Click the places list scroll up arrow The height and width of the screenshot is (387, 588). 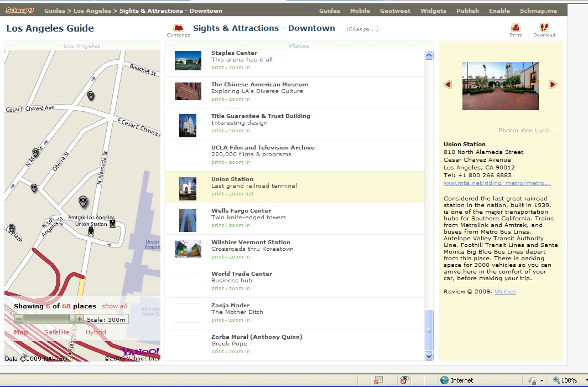(x=429, y=55)
